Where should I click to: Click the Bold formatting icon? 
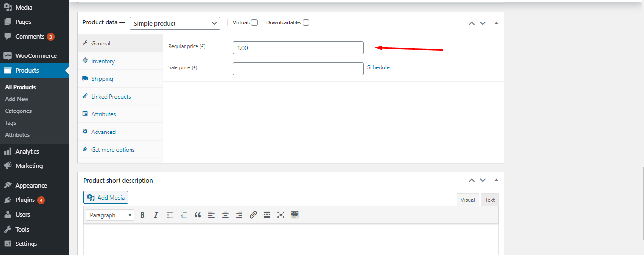pos(142,215)
